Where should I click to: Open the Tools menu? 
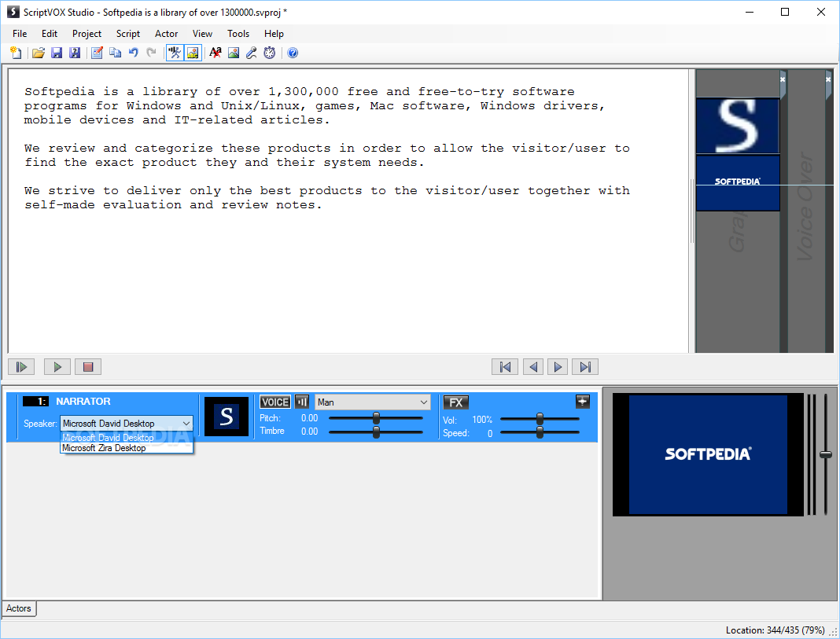pos(238,34)
